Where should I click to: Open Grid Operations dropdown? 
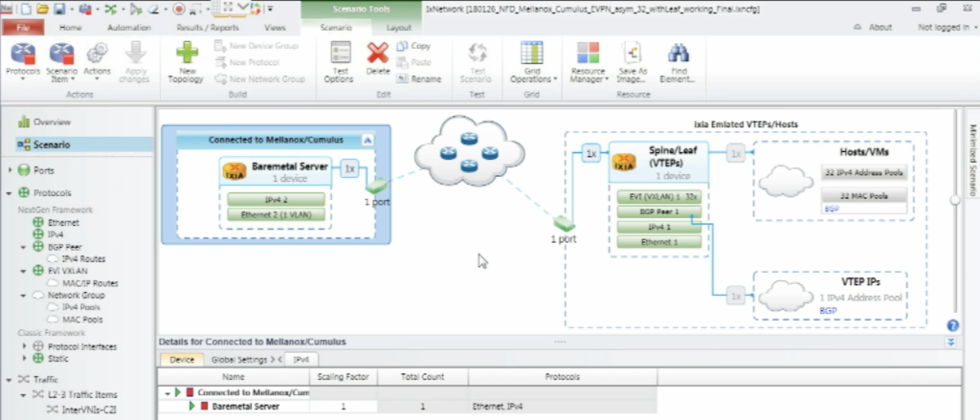532,62
